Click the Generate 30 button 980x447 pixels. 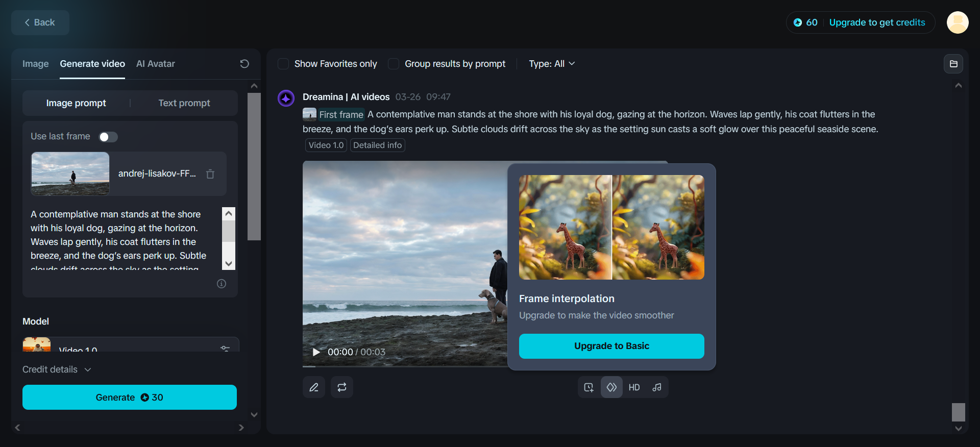tap(130, 397)
